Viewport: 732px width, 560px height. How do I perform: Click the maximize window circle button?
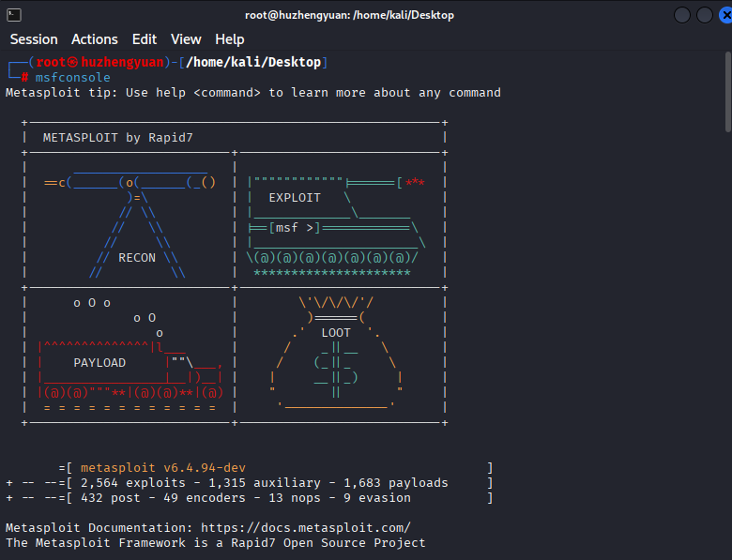(705, 15)
